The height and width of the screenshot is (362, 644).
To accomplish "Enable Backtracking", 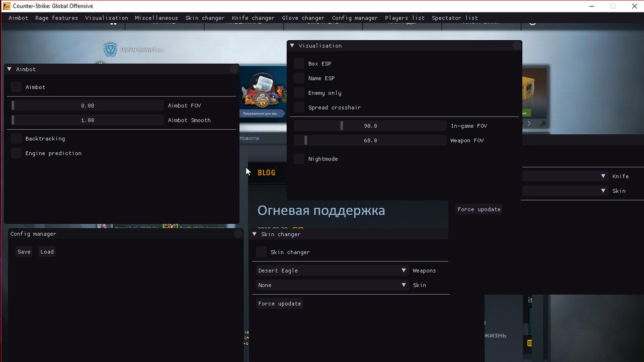I will [x=16, y=138].
